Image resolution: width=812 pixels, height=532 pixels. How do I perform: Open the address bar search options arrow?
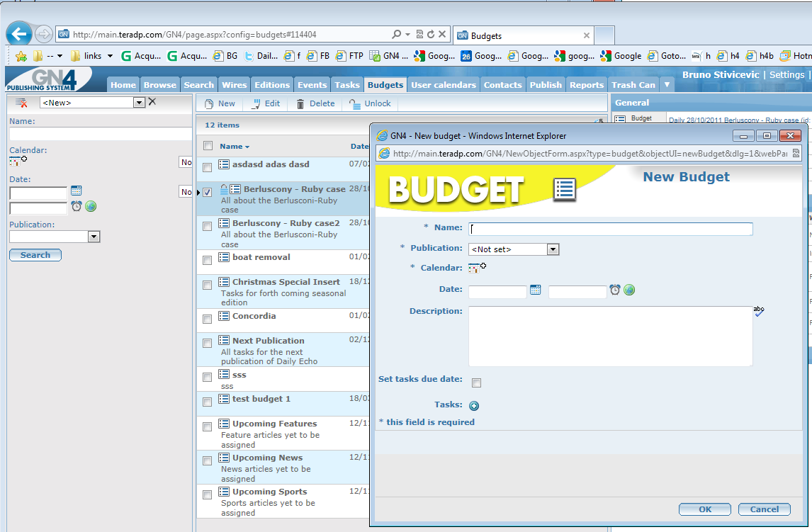407,34
